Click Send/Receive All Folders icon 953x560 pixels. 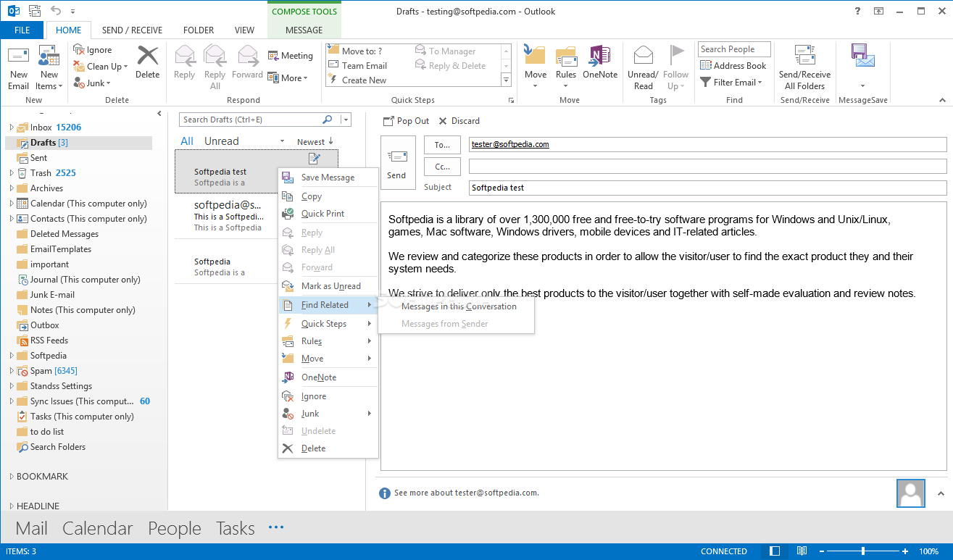click(x=804, y=56)
